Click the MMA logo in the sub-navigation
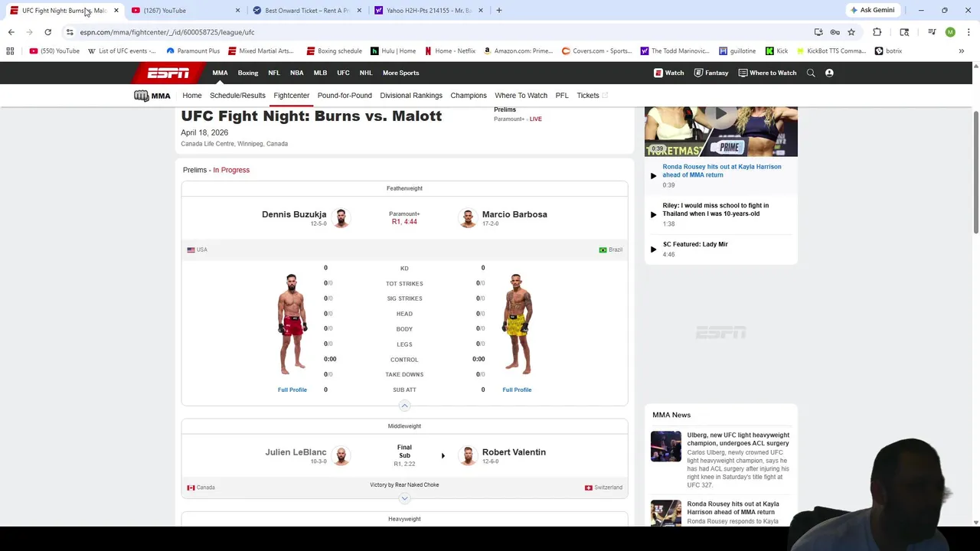The height and width of the screenshot is (551, 980). (x=152, y=96)
